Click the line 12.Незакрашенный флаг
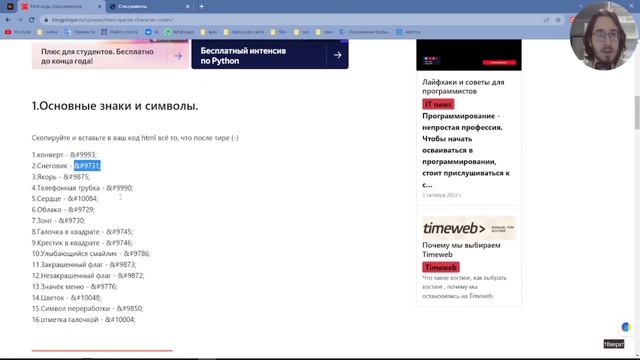Screen dimensions: 640x360 pos(88,276)
